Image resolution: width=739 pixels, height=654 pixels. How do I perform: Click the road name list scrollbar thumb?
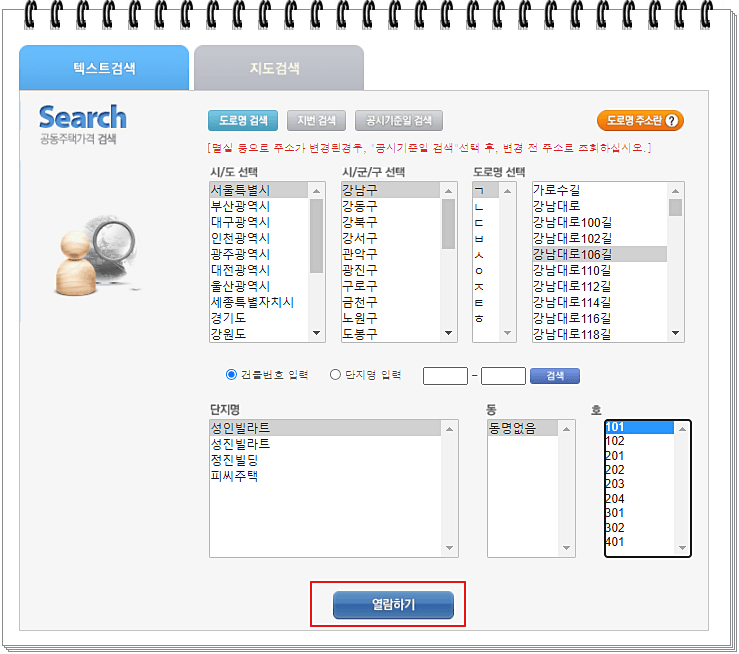point(675,207)
